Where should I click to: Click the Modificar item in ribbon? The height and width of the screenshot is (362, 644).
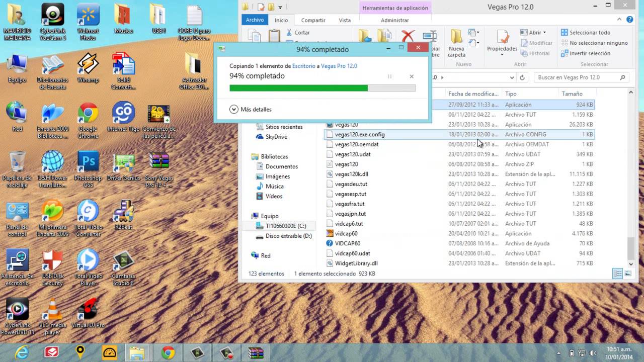(x=536, y=43)
